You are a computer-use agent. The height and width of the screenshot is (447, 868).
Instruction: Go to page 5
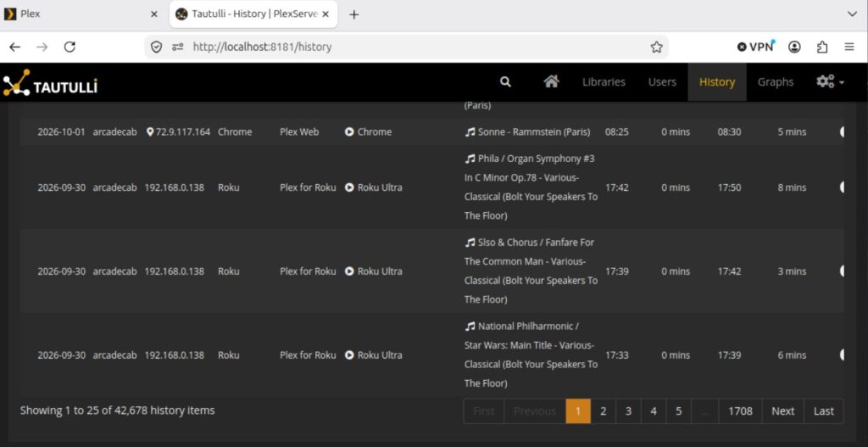click(x=679, y=411)
